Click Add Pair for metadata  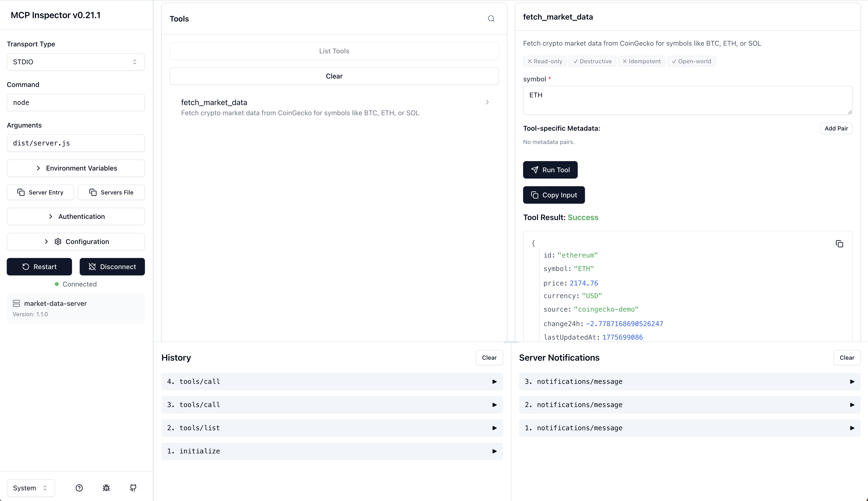click(x=836, y=128)
